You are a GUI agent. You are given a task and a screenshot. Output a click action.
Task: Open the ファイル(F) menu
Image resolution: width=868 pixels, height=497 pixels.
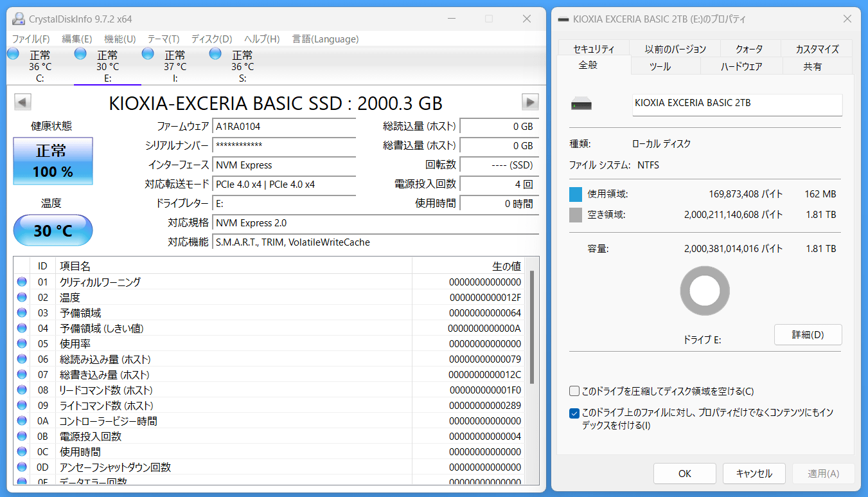pos(31,39)
